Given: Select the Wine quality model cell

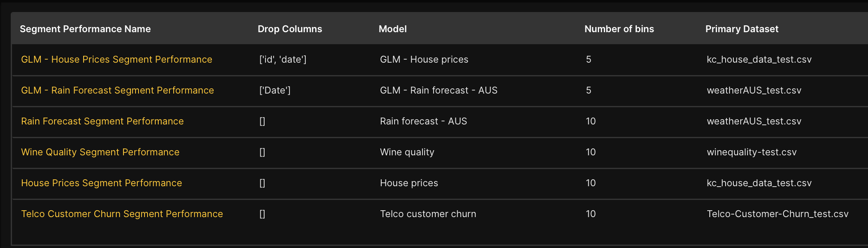Looking at the screenshot, I should [407, 152].
